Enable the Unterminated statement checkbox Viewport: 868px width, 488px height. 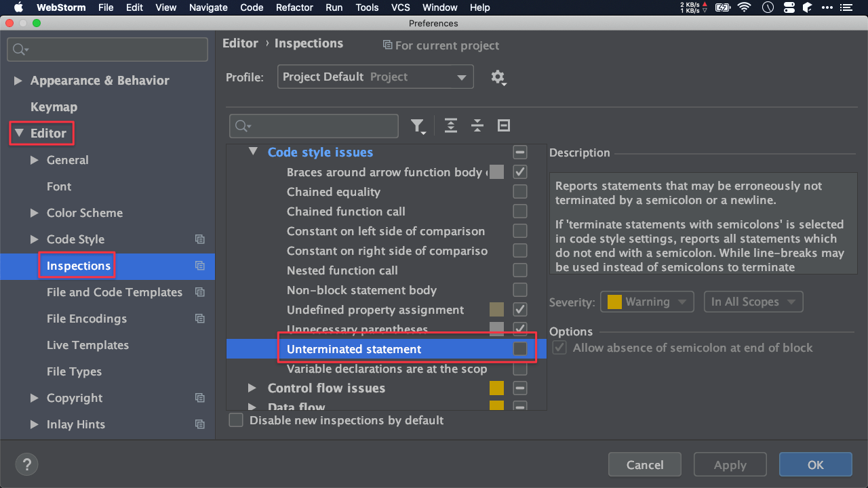(520, 349)
